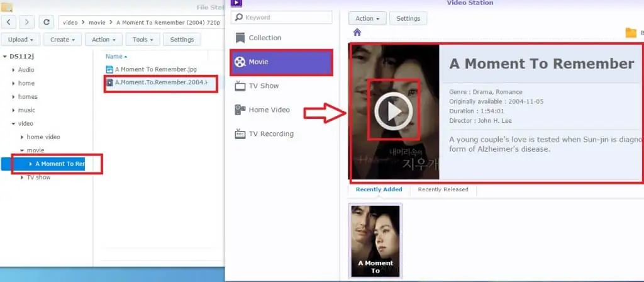644x282 pixels.
Task: Select A Moment To Remember.jpg file
Action: coord(156,69)
